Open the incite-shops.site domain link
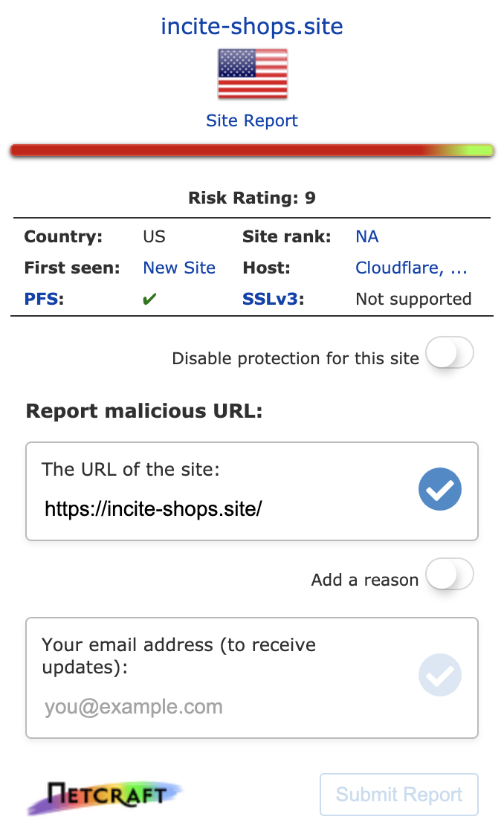This screenshot has height=831, width=504. 252,27
